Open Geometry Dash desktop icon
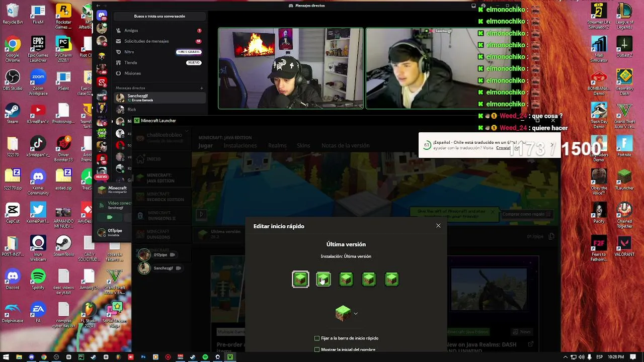 coord(624,83)
